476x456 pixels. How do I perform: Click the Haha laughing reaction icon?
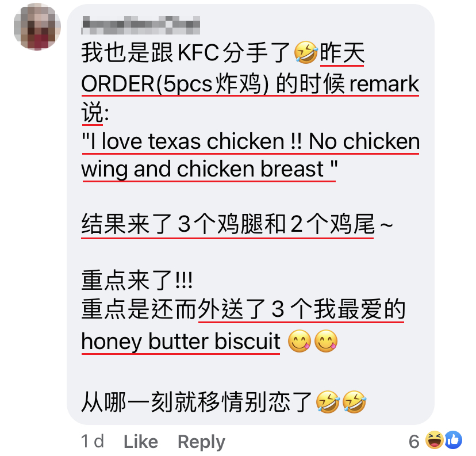click(434, 440)
